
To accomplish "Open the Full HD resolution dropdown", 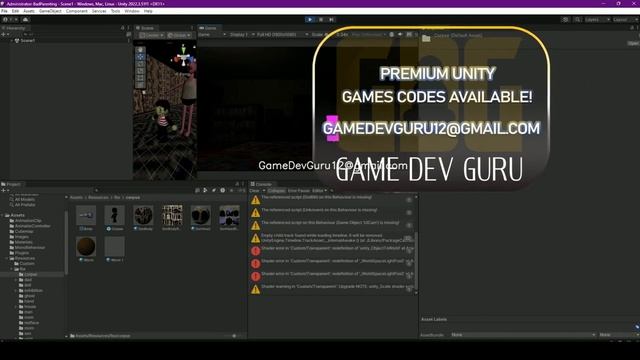I will coord(282,35).
